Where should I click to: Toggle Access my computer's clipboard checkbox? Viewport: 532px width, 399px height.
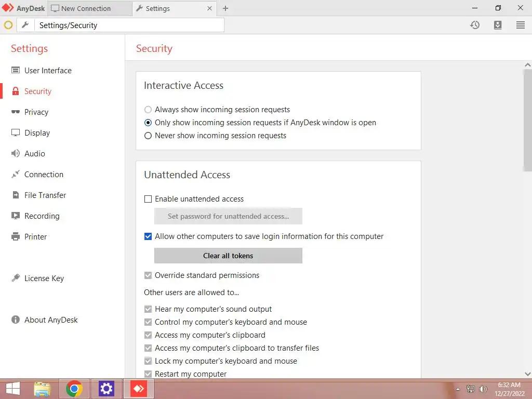coord(148,335)
